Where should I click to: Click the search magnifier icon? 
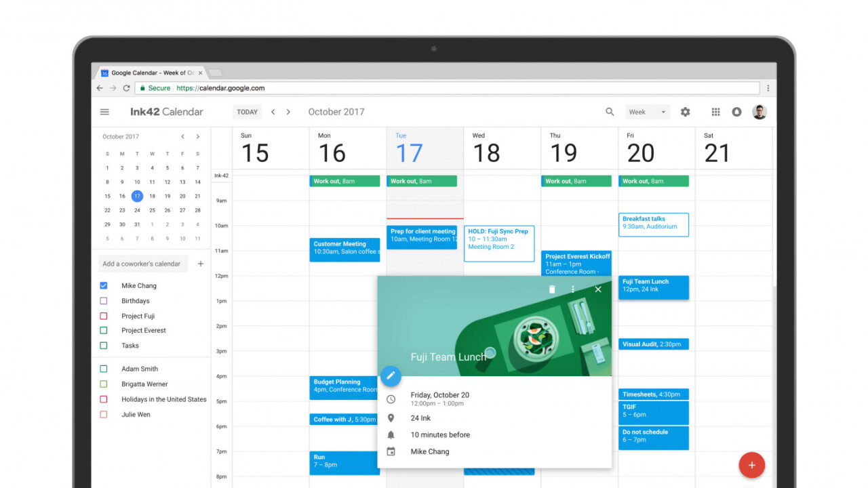point(610,112)
